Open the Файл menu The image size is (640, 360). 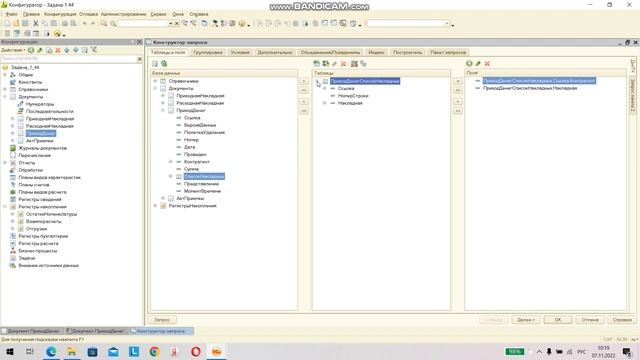tap(11, 14)
